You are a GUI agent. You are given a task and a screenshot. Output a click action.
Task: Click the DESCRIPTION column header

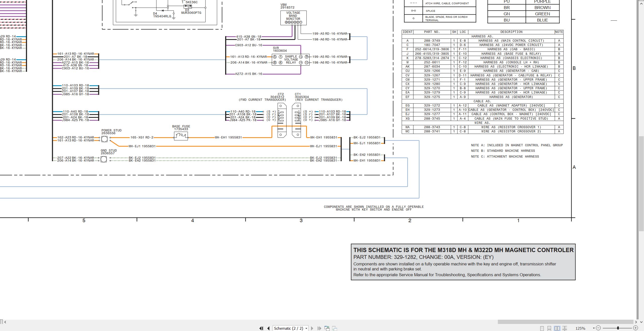click(511, 32)
